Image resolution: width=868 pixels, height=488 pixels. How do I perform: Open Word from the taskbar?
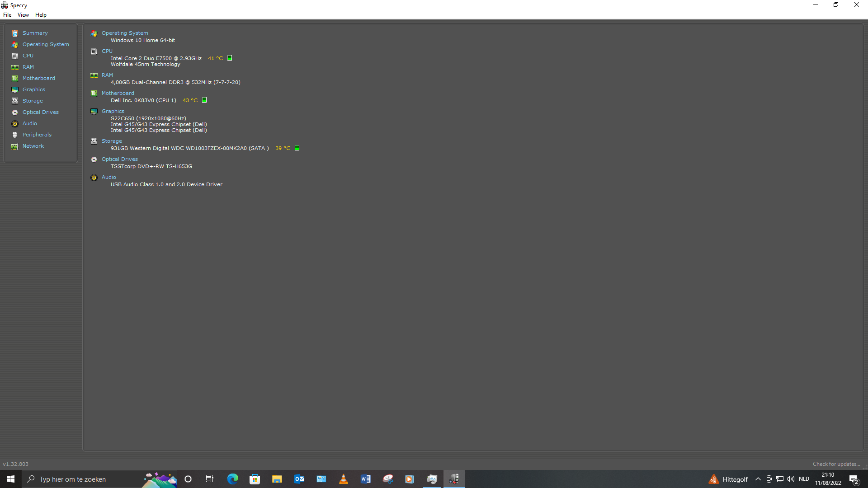tap(366, 479)
